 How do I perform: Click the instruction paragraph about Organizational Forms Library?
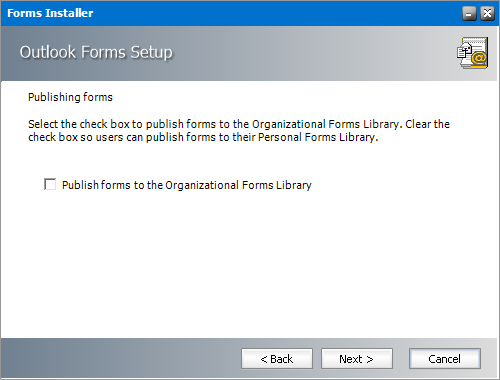[239, 131]
